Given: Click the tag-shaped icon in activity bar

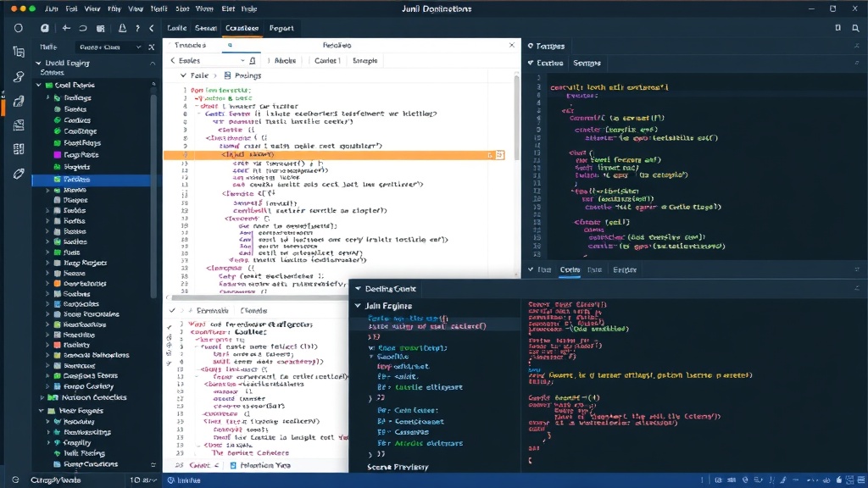Looking at the screenshot, I should pyautogui.click(x=19, y=174).
